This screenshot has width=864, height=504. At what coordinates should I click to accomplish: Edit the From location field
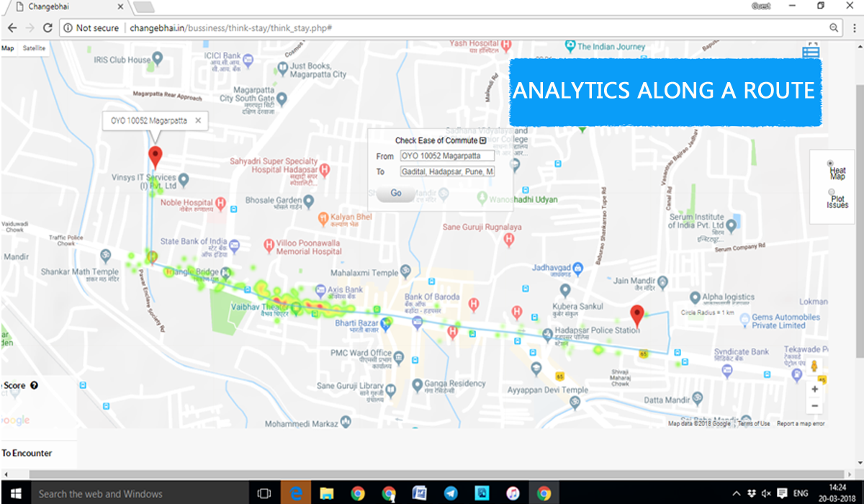point(448,156)
